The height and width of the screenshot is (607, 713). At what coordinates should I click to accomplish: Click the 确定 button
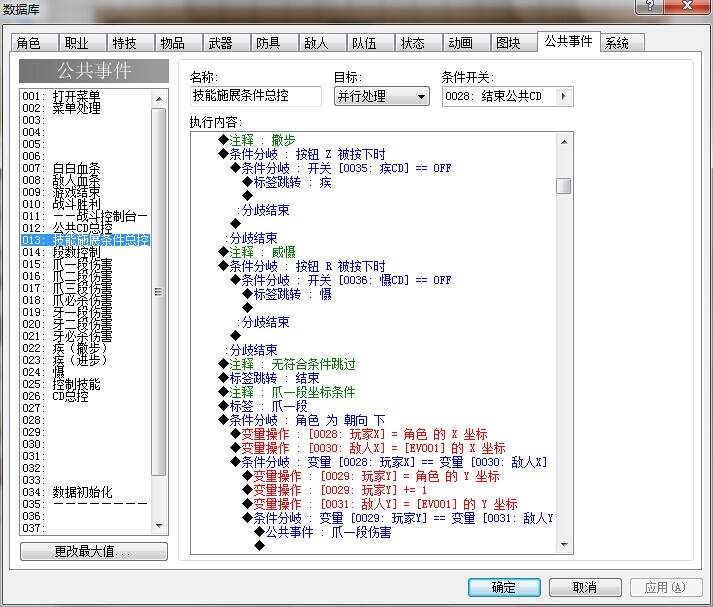[504, 587]
